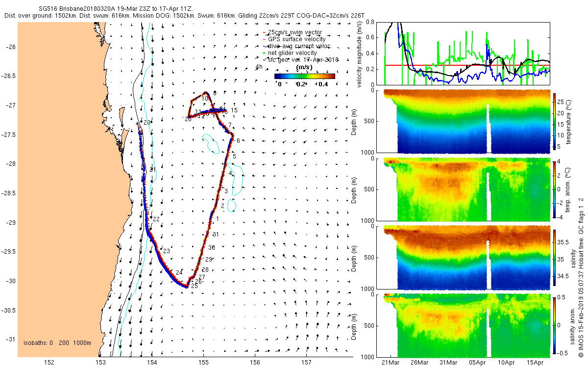The width and height of the screenshot is (588, 368).
Task: Click the '(m/s)' label above the map colorbar
Action: click(x=305, y=68)
